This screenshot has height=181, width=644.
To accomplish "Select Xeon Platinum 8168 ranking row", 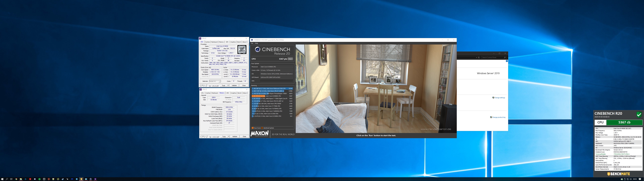I will pyautogui.click(x=272, y=88).
